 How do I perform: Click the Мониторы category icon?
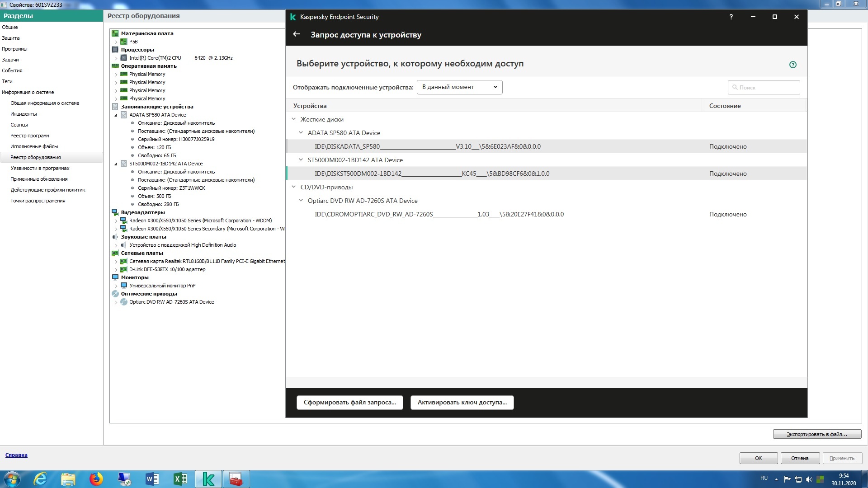coord(115,277)
